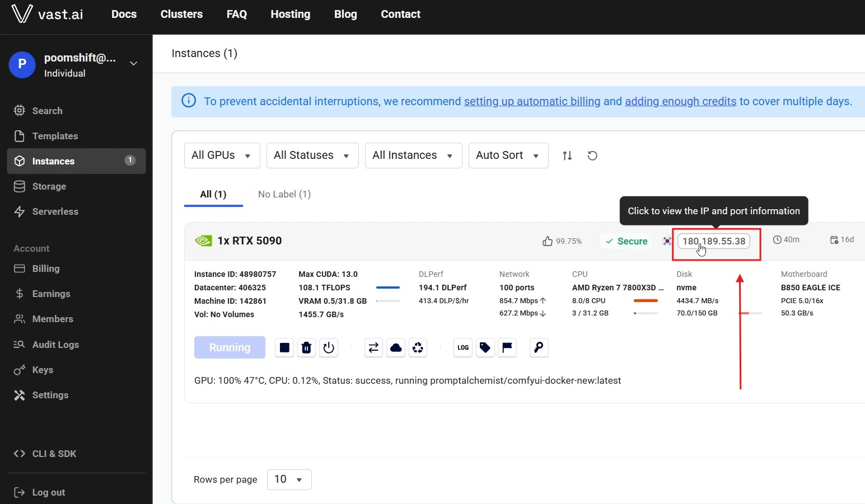Open SSH keys with the key icon
Image resolution: width=865 pixels, height=504 pixels.
pyautogui.click(x=539, y=348)
